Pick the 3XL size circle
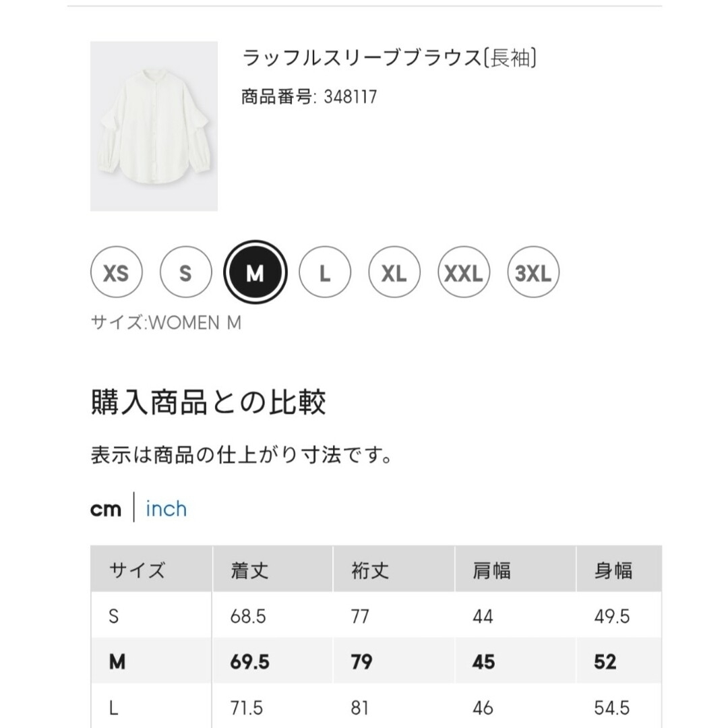 tap(533, 272)
